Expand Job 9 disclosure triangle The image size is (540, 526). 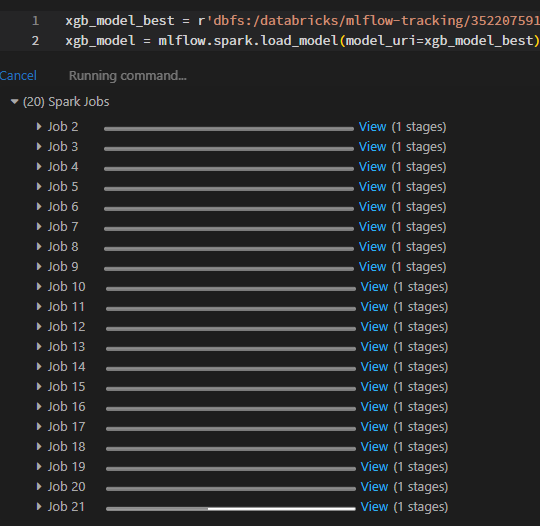point(39,266)
